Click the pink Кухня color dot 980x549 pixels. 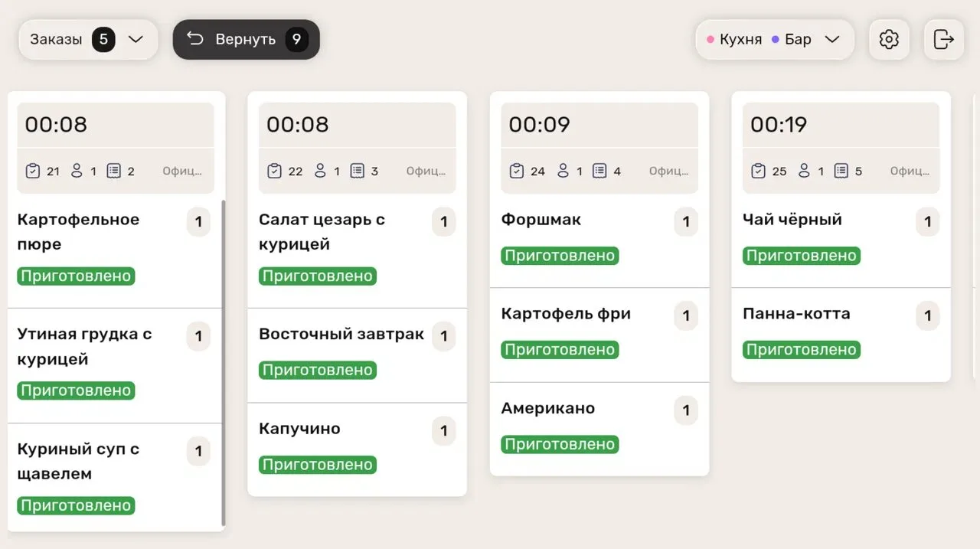point(710,39)
